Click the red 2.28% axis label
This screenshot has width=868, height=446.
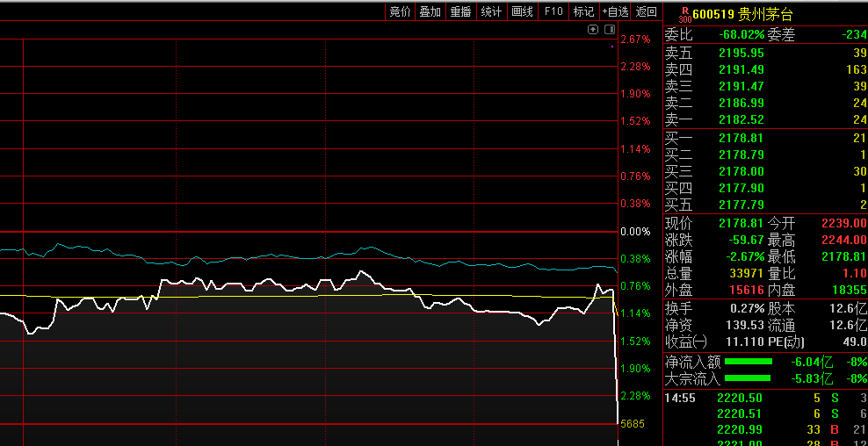coord(636,67)
